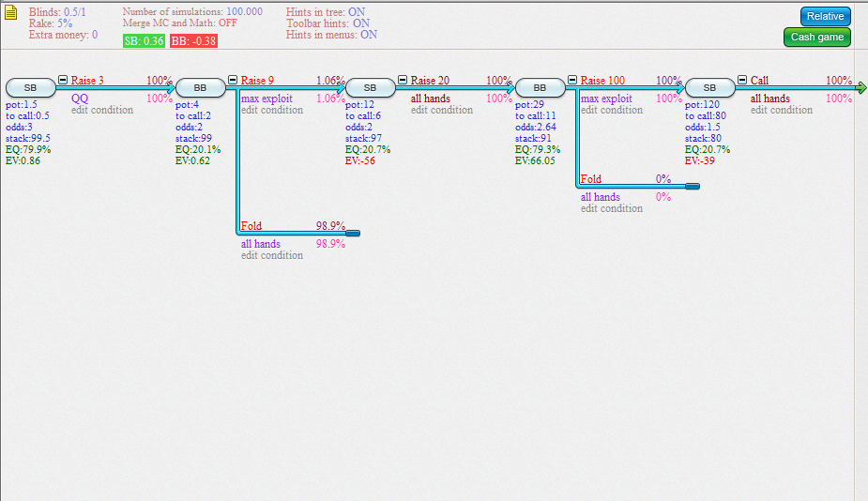868x501 pixels.
Task: Click the Cash game button
Action: (x=817, y=38)
